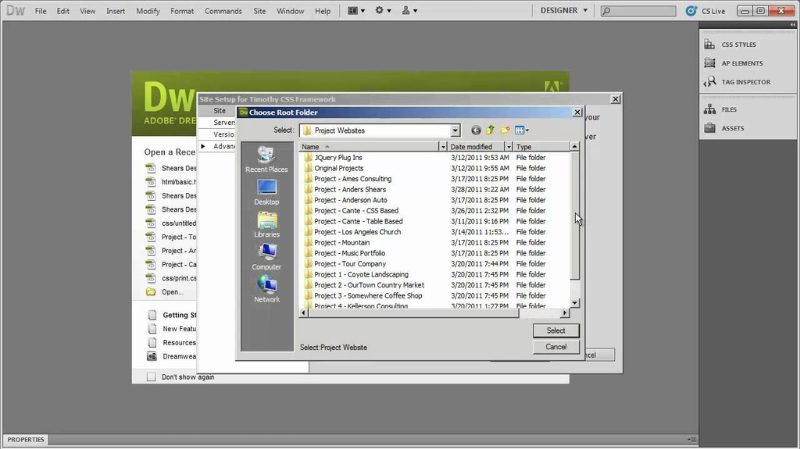Select the Project - Tour Company folder
This screenshot has height=449, width=800.
pyautogui.click(x=350, y=264)
